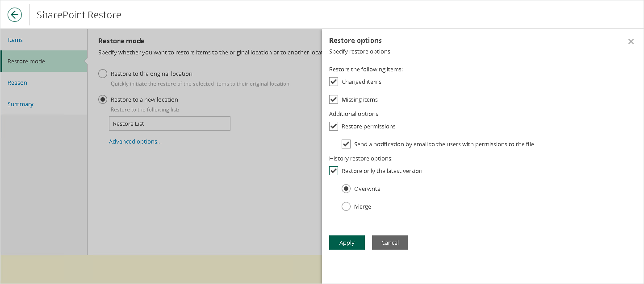Click the back arrow icon
This screenshot has width=644, height=284.
pos(15,15)
